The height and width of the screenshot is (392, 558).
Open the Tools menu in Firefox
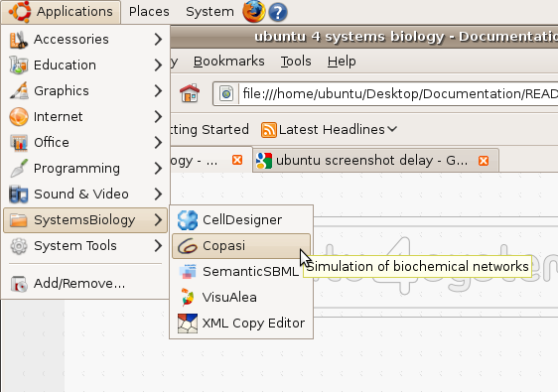(296, 62)
